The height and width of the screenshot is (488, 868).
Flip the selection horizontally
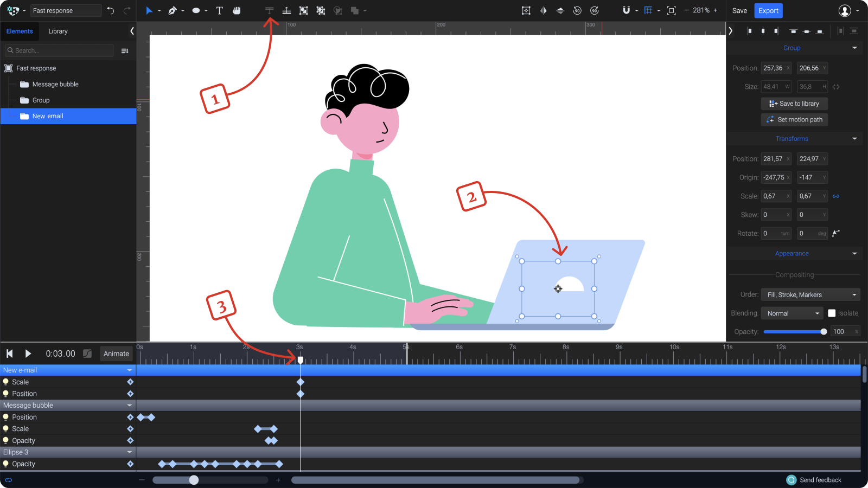pos(543,10)
